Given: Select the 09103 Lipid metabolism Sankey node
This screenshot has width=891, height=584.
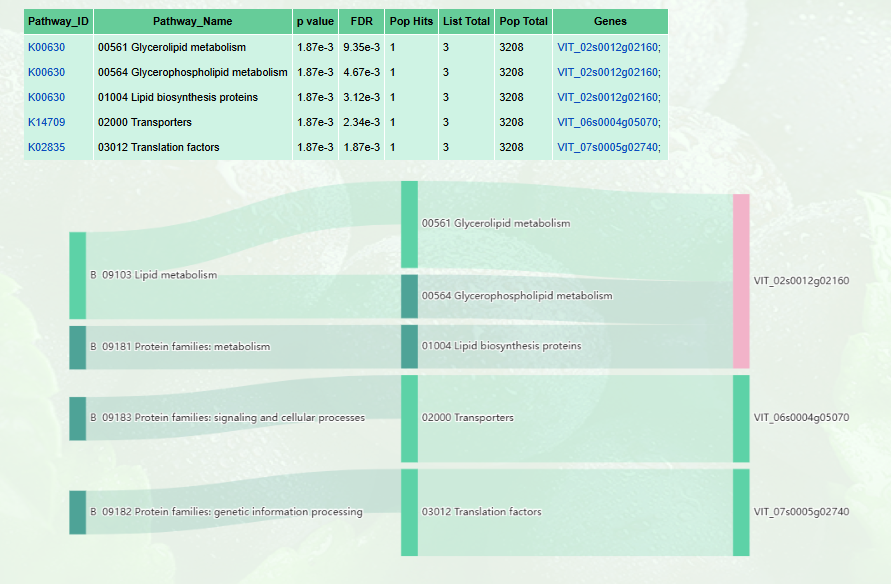Looking at the screenshot, I should point(78,275).
